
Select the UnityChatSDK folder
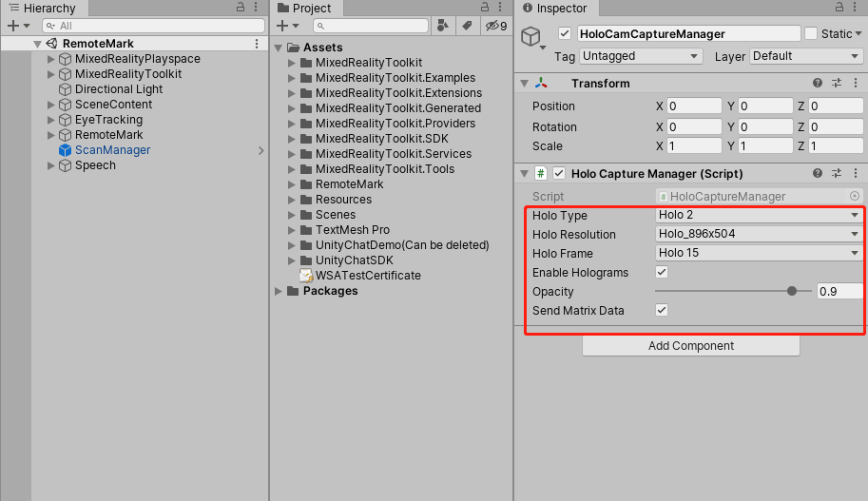pyautogui.click(x=355, y=260)
